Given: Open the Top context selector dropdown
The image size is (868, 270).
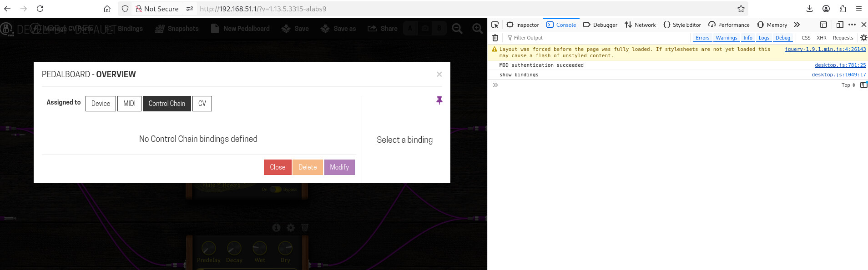Looking at the screenshot, I should 848,85.
